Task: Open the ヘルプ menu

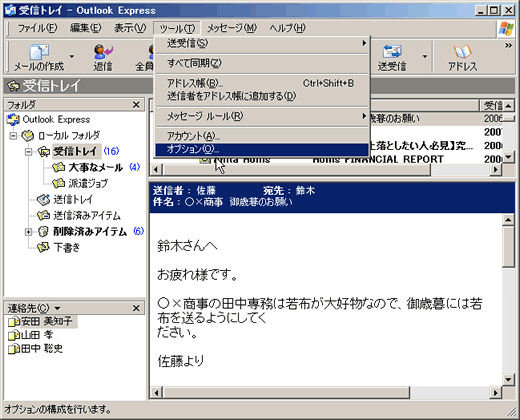Action: 287,28
